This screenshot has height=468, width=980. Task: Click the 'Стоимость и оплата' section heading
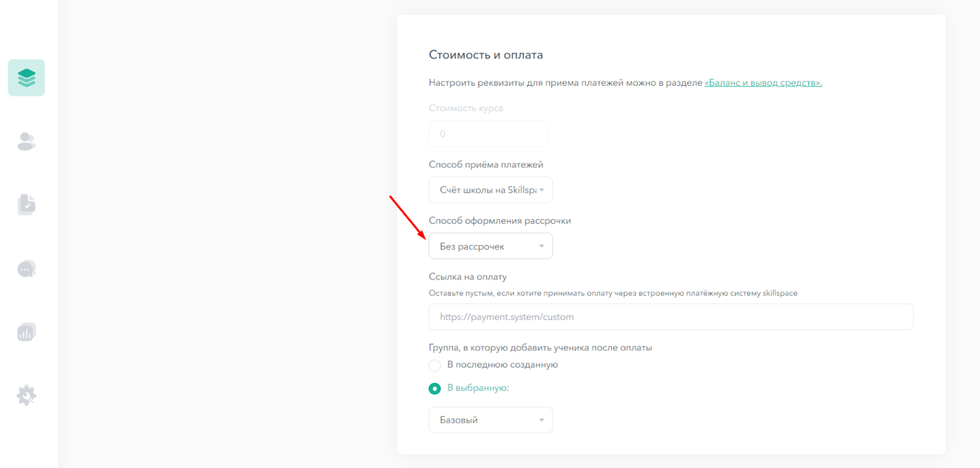coord(486,55)
